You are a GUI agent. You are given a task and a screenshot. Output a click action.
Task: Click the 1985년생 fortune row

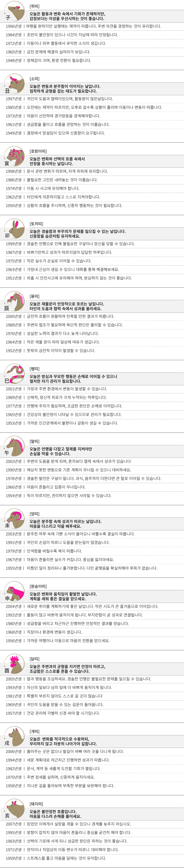coord(83,107)
